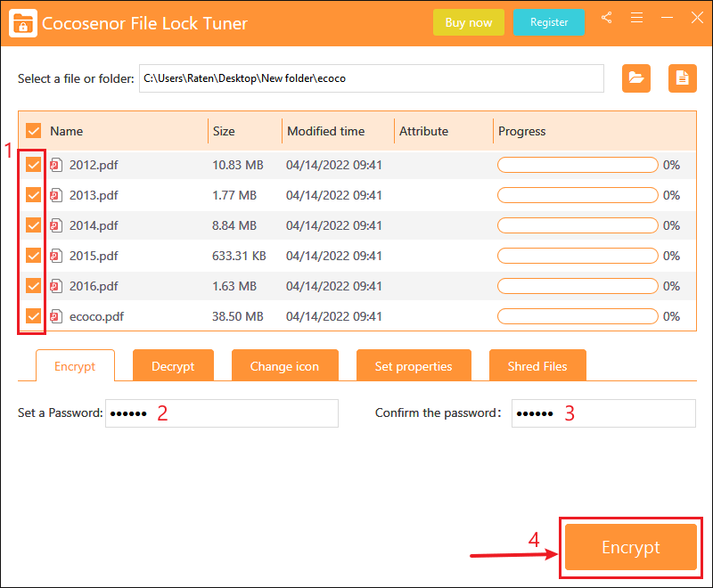
Task: Focus the Confirm the password field
Action: click(x=603, y=413)
